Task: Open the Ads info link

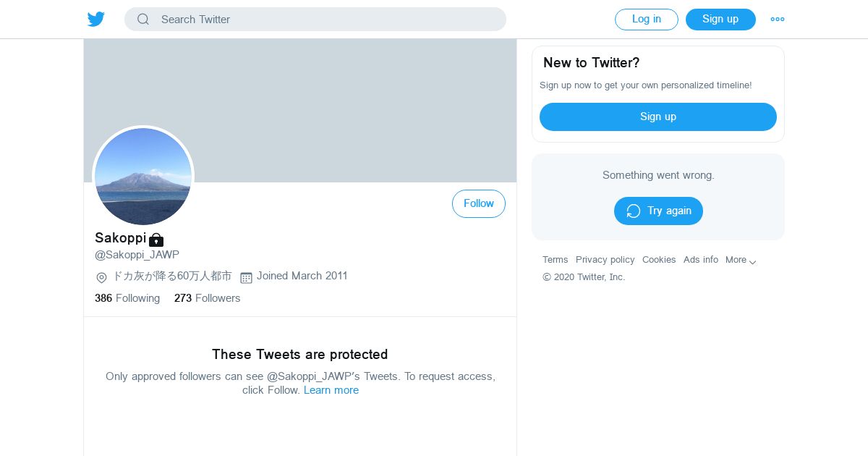Action: [x=700, y=260]
